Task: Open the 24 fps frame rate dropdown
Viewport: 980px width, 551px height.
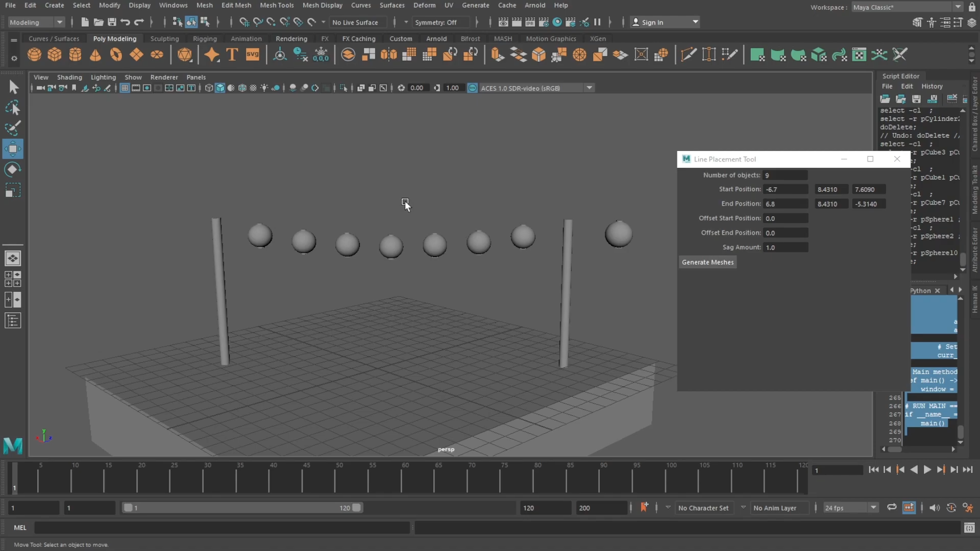Action: [851, 508]
